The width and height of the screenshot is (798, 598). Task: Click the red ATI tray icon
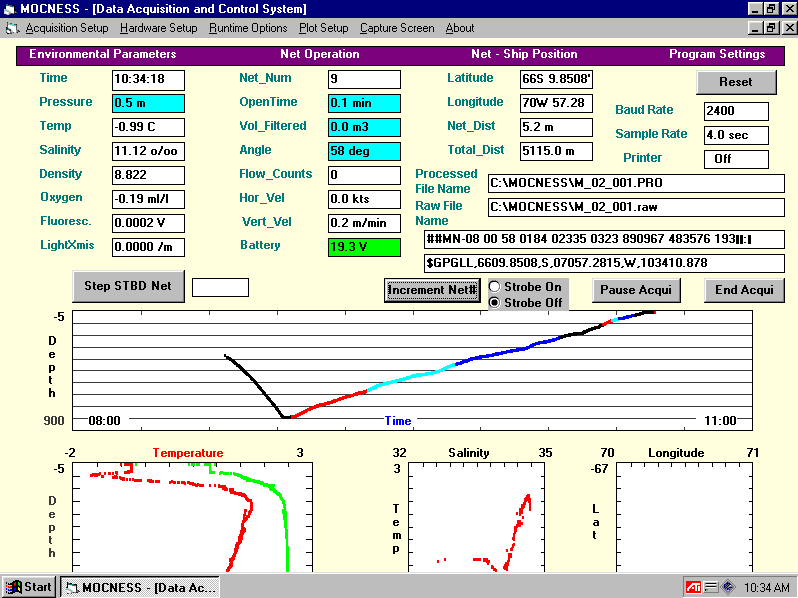(693, 587)
